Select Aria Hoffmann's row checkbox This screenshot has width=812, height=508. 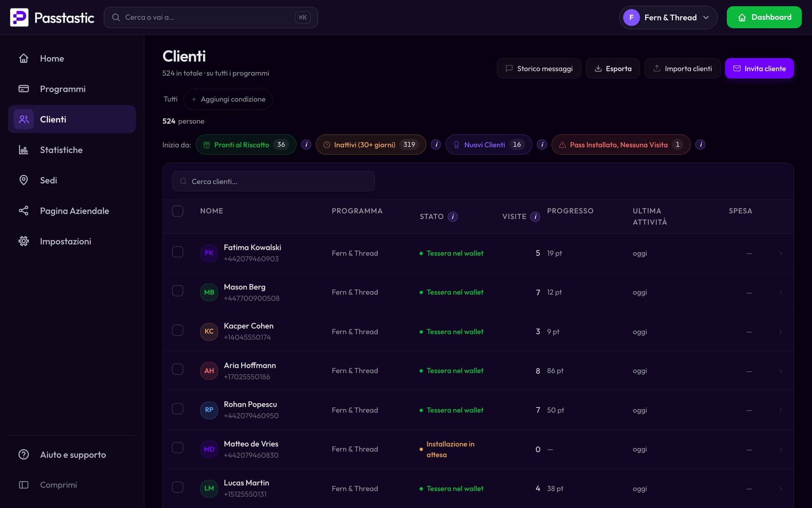click(178, 369)
